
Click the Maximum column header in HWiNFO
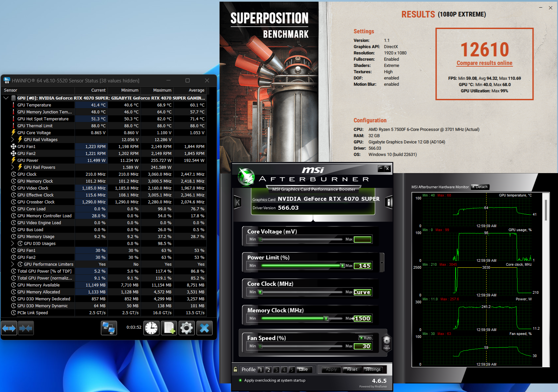click(157, 90)
